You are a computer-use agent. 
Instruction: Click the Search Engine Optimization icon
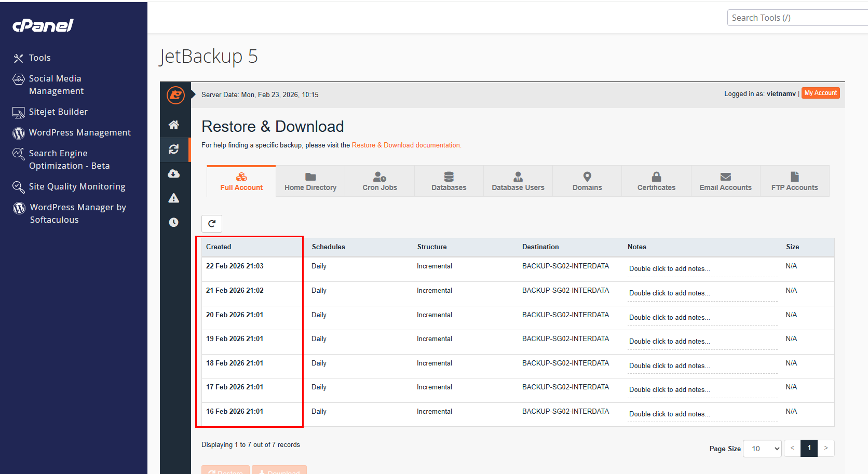click(19, 154)
